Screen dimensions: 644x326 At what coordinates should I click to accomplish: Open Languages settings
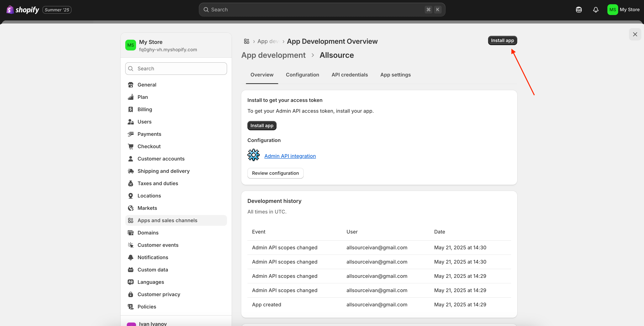coord(150,282)
